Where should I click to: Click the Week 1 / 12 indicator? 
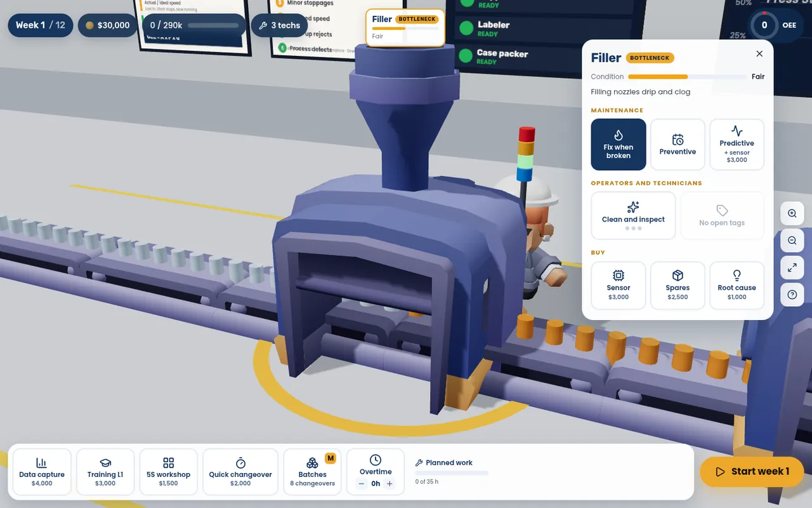[x=41, y=25]
